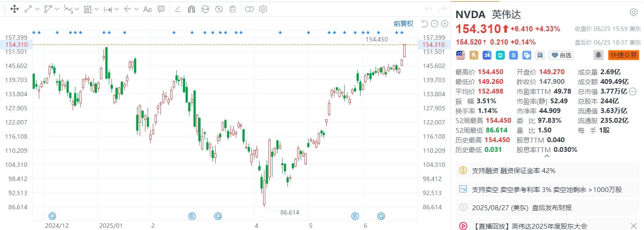
Task: Expand the line tool dropdown arrow
Action: (x=37, y=9)
